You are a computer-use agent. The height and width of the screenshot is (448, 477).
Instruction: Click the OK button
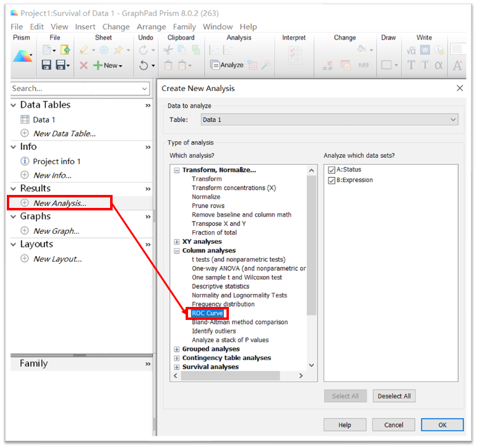[x=442, y=425]
